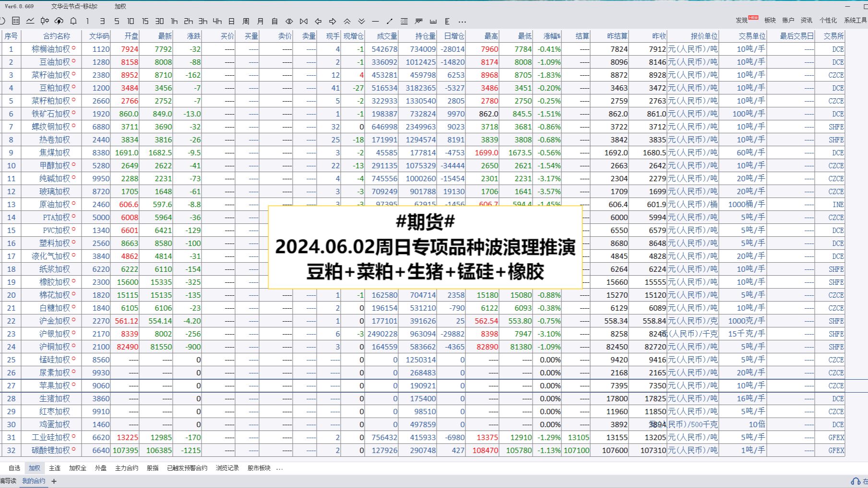868x488 pixels.
Task: Open the 发现 menu
Action: tap(742, 20)
